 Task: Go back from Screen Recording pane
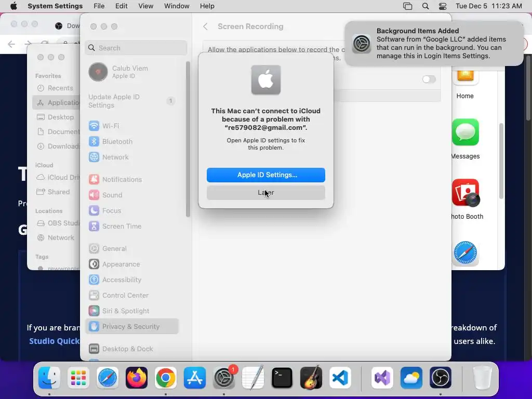tap(205, 26)
